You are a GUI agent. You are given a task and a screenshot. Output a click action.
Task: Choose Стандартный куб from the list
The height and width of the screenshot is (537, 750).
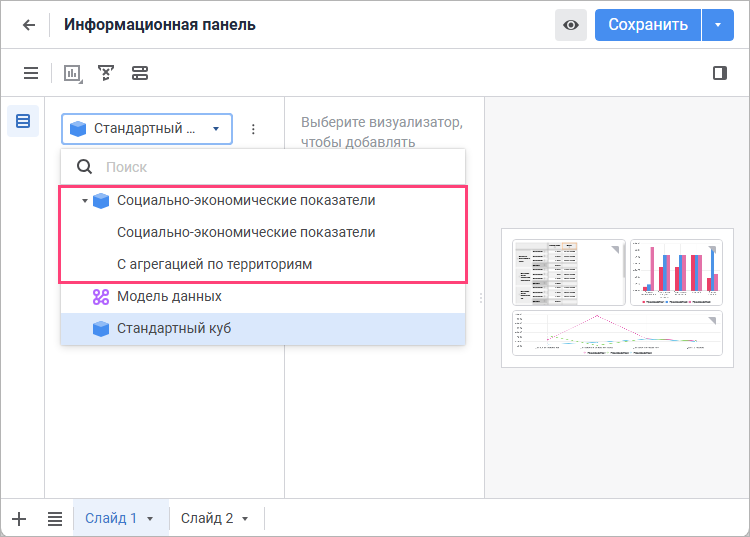tap(174, 329)
